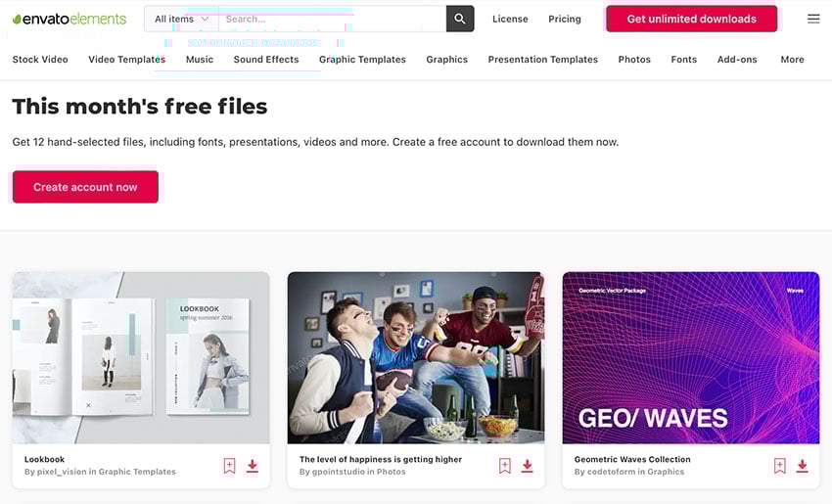This screenshot has height=504, width=832.
Task: Click Photos link under happiness item
Action: coord(392,472)
